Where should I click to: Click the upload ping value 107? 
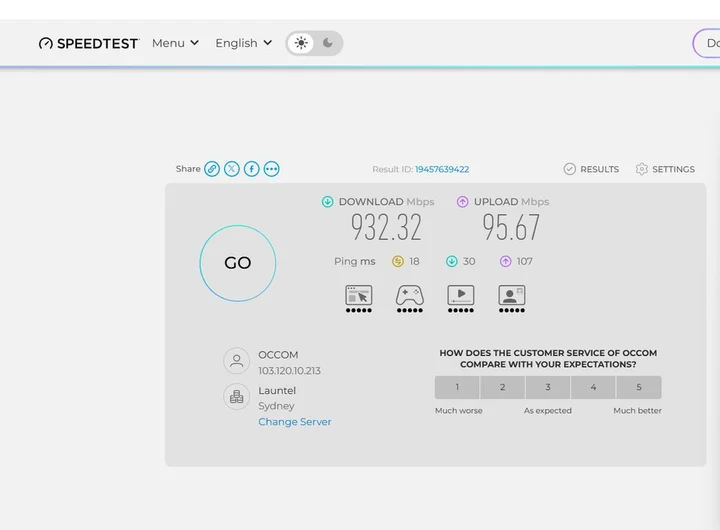point(524,261)
